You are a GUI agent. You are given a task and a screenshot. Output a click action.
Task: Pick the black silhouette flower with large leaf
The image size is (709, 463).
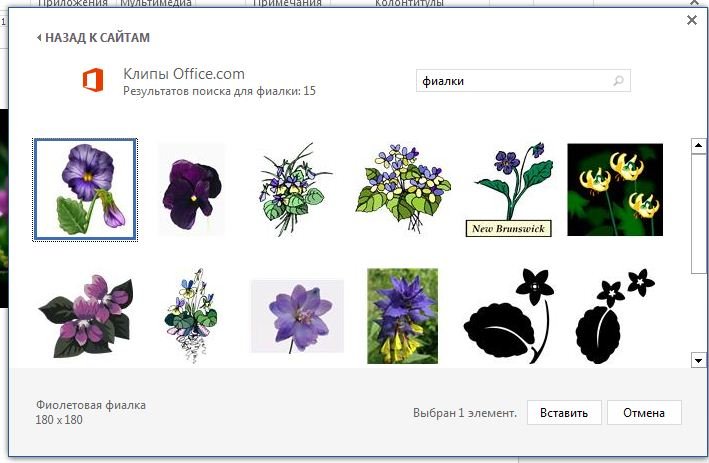point(509,315)
